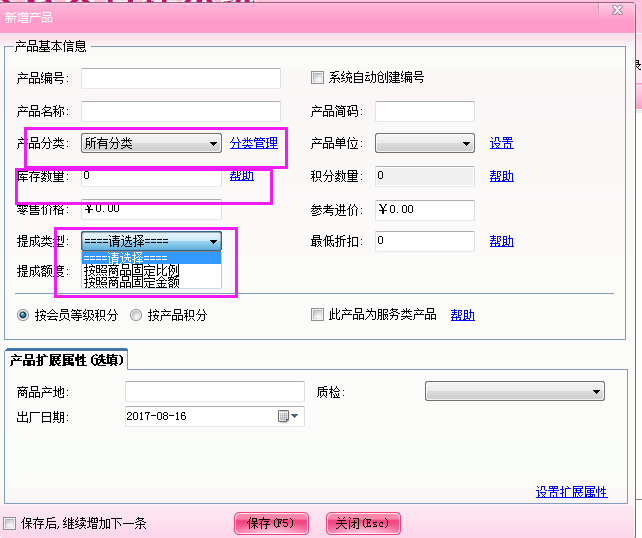Open 帮助 link beside 库存数量

[242, 176]
